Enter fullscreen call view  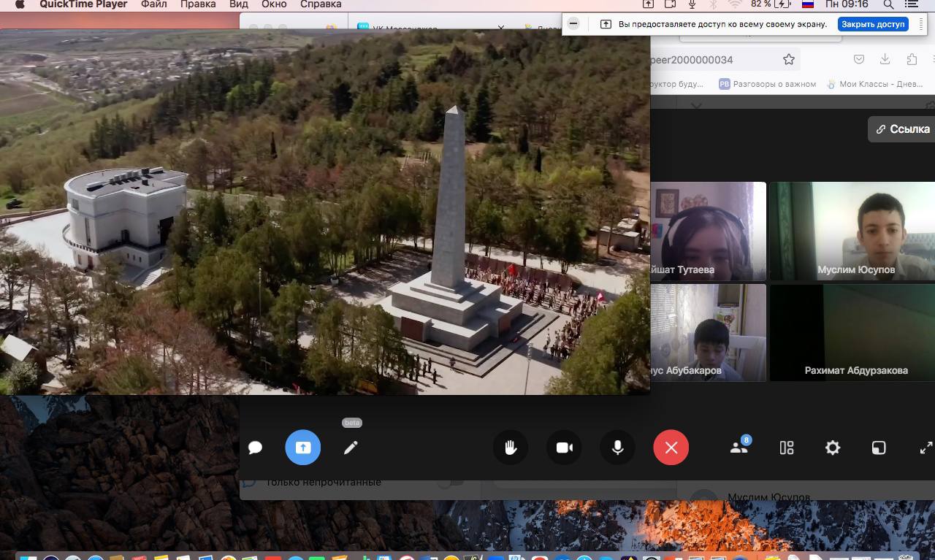926,448
